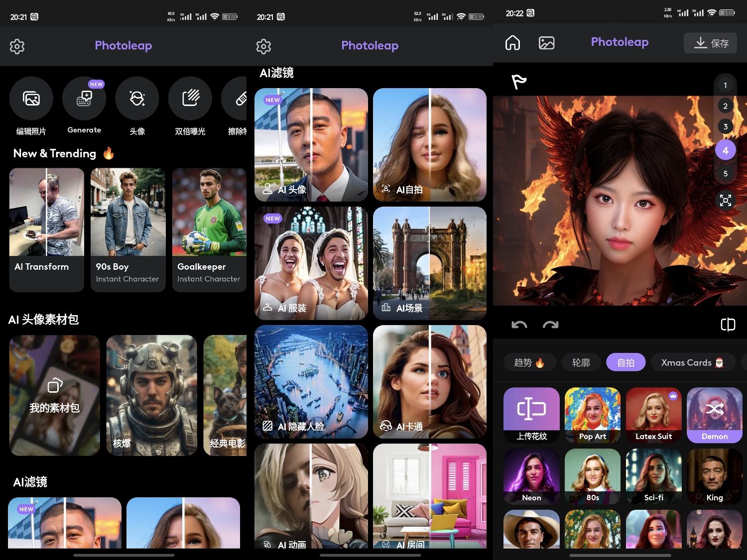747x560 pixels.
Task: Open the AI 动画 filter card
Action: point(311,496)
